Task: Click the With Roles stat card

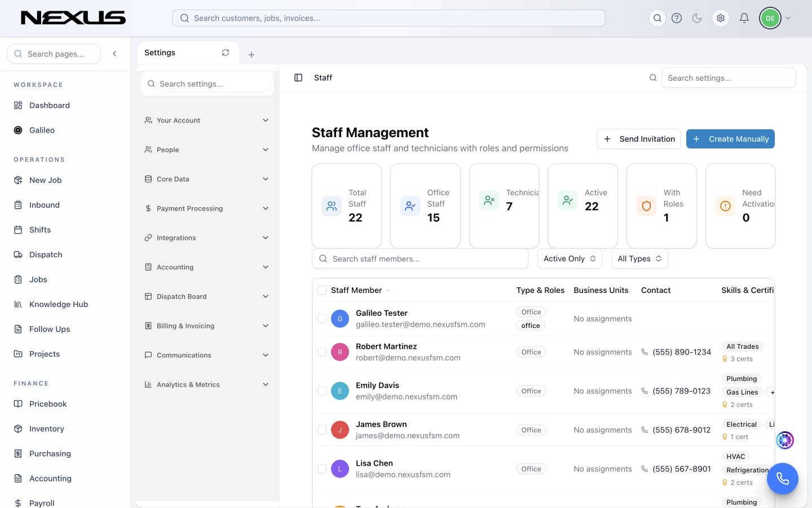Action: click(x=661, y=206)
